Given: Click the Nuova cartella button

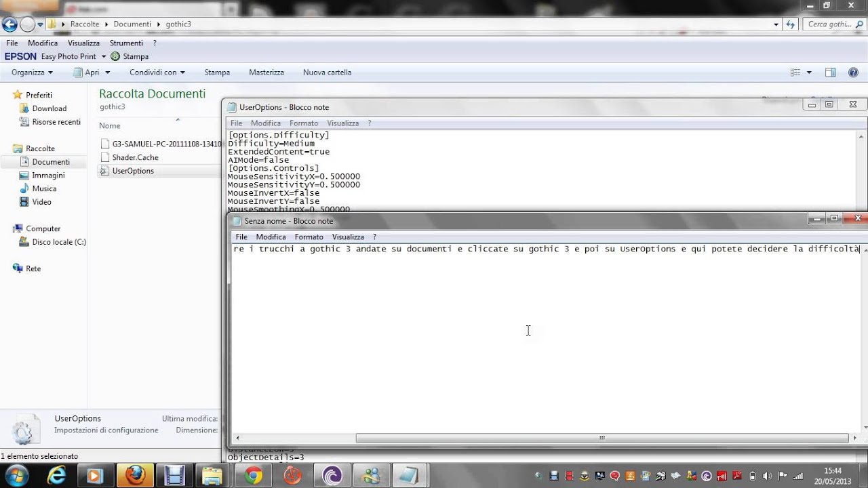Looking at the screenshot, I should [327, 73].
